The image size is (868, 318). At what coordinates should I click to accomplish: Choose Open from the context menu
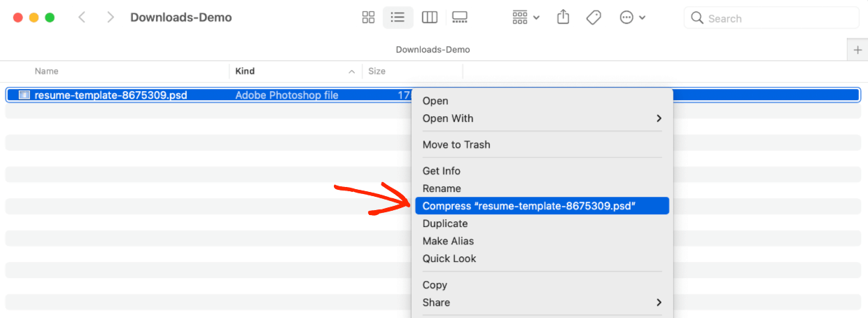[542, 101]
